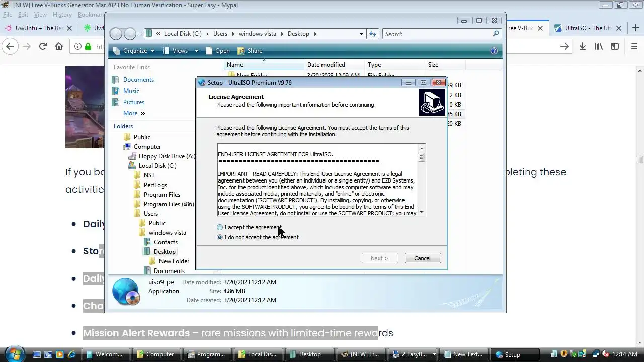The image size is (644, 362).
Task: Open a new browser tab with plus button
Action: click(x=635, y=28)
